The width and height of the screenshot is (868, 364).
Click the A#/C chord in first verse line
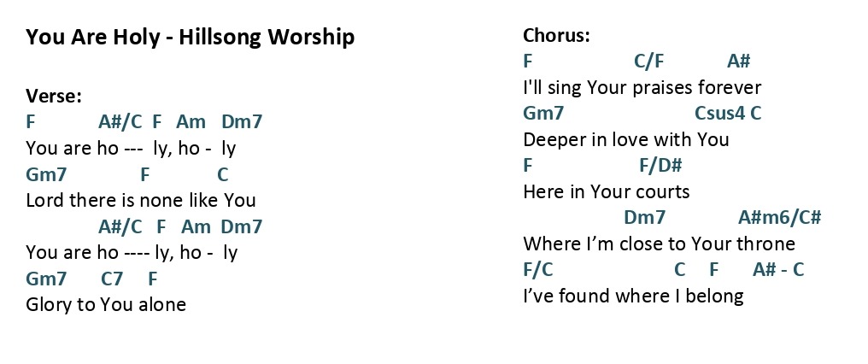click(120, 121)
